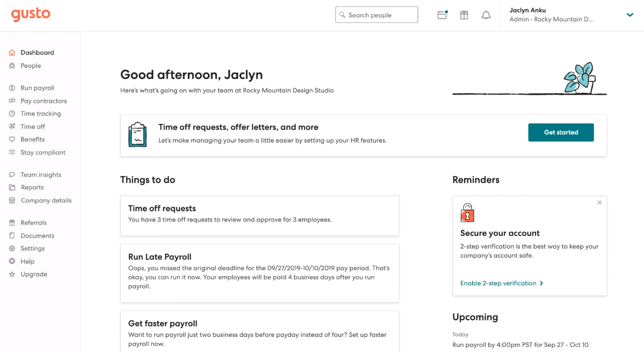Click the Upgrade star icon
644x352 pixels.
pos(12,274)
